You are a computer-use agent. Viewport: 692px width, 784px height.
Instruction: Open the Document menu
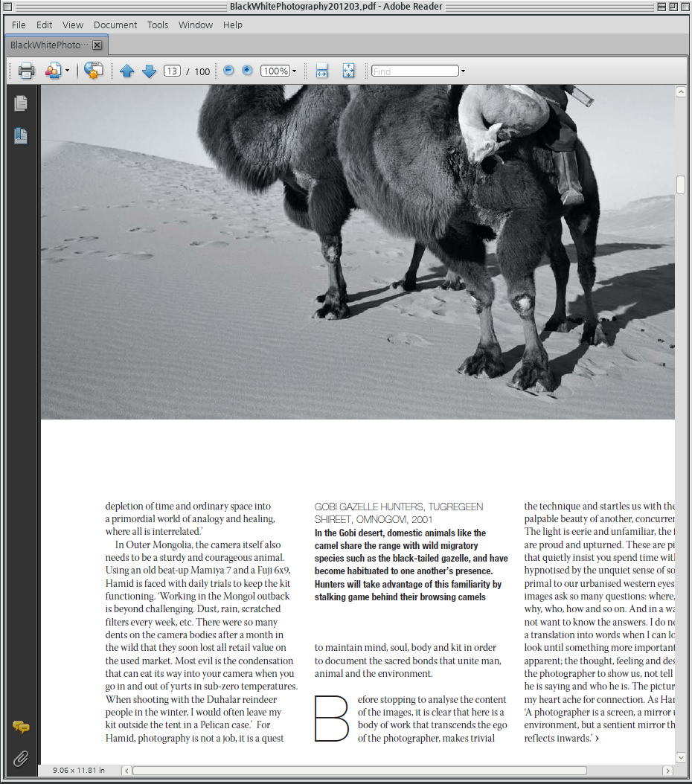115,25
